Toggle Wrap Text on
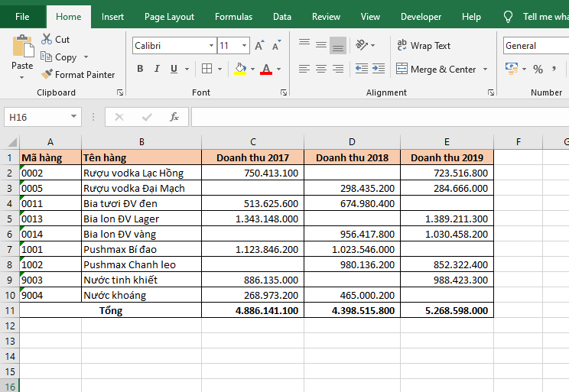Viewport: 569px width, 392px height. [x=424, y=46]
